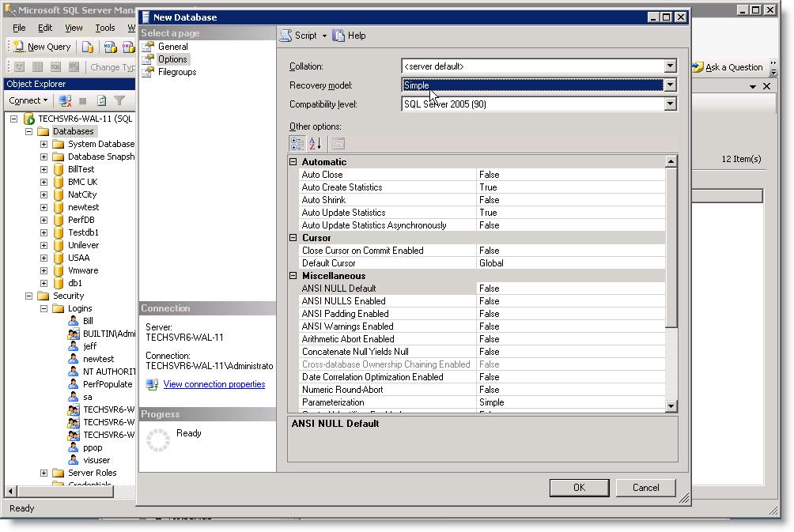Click the Help button in dialog toolbar

click(x=350, y=36)
